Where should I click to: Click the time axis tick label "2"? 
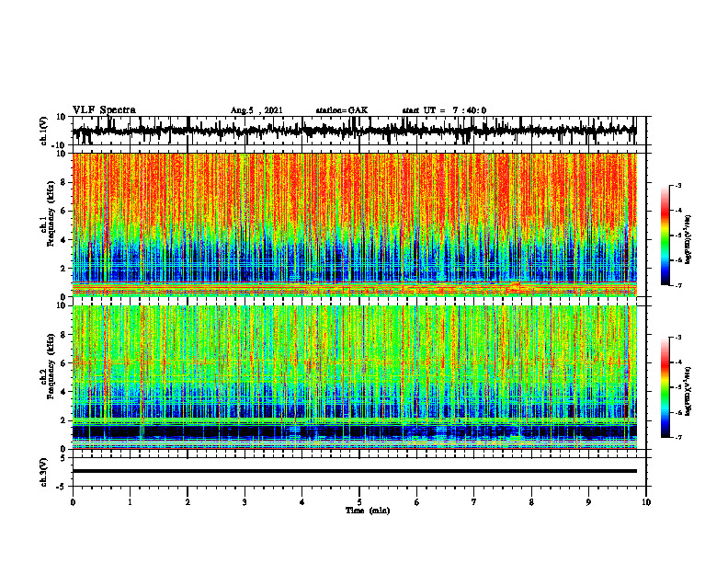point(188,502)
